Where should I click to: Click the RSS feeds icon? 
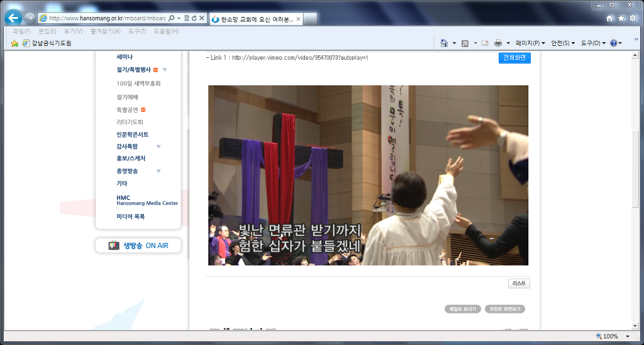pyautogui.click(x=465, y=43)
